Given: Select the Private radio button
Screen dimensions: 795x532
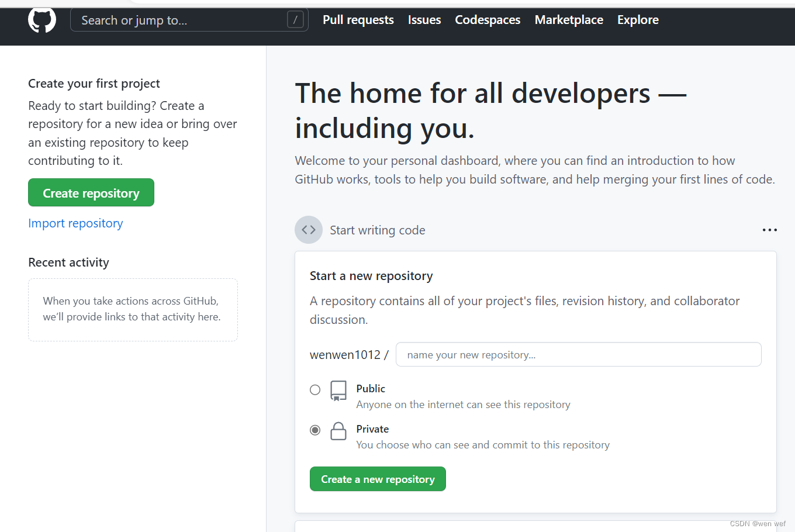Looking at the screenshot, I should [x=315, y=430].
